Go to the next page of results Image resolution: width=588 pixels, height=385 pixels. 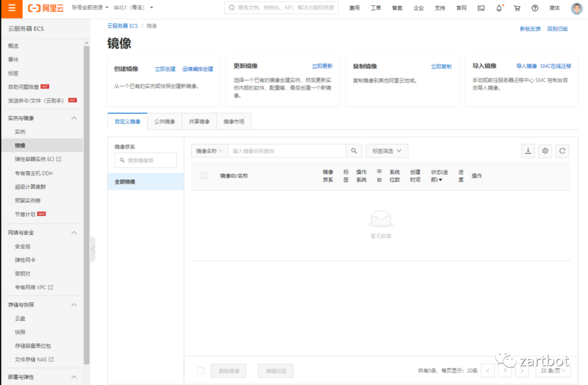(x=522, y=370)
